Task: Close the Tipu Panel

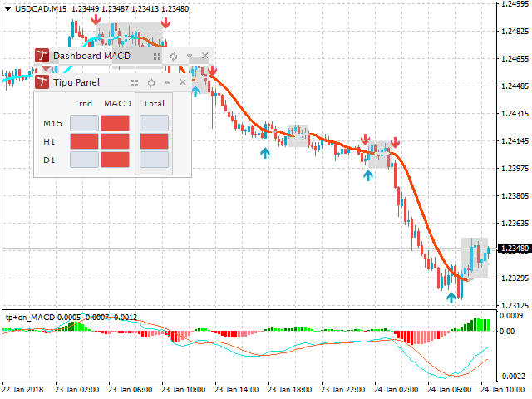Action: (x=183, y=82)
